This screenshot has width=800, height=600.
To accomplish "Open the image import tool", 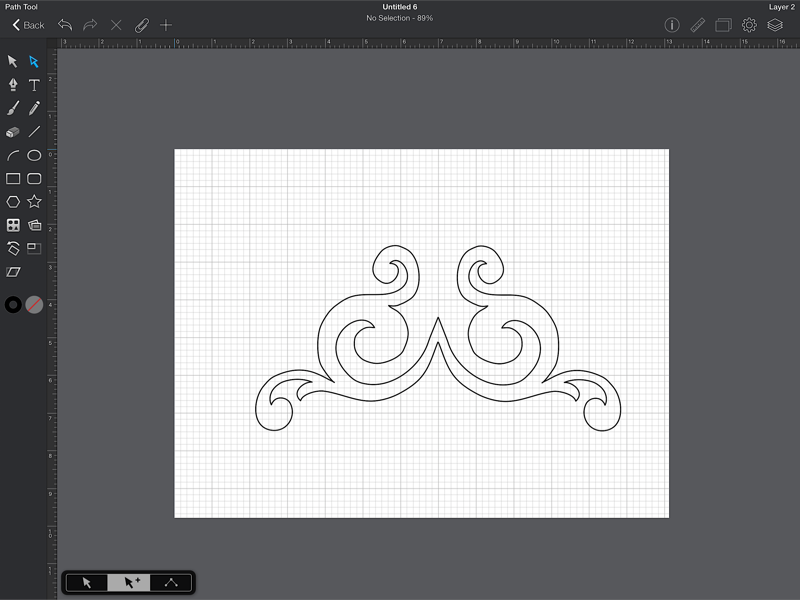I will coord(34,225).
